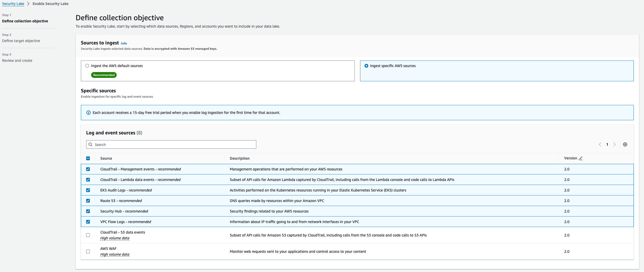Click High volume data under CloudTrail S3
Screen dimensions: 644x272
click(x=115, y=238)
